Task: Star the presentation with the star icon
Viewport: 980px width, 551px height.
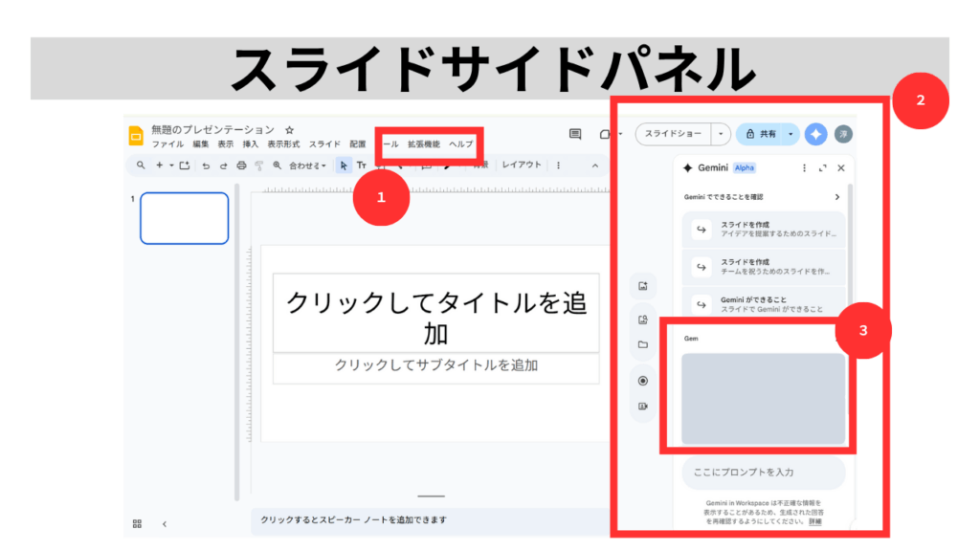Action: [289, 129]
